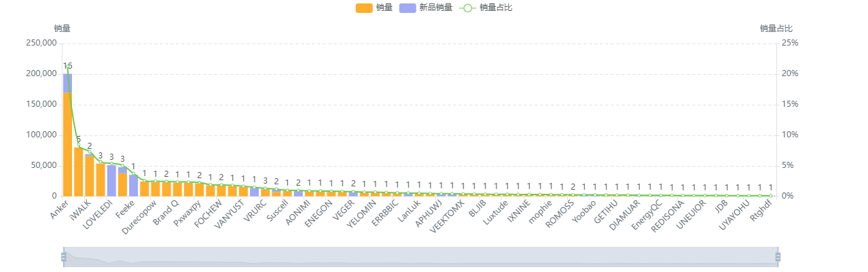Click the LanLuk x-axis label
The width and height of the screenshot is (868, 272).
point(409,212)
